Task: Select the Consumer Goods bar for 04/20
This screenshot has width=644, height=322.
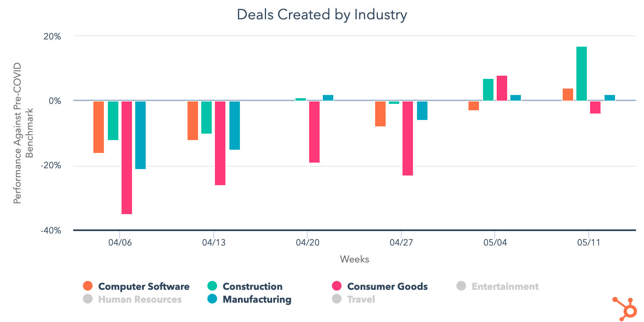Action: click(x=314, y=132)
